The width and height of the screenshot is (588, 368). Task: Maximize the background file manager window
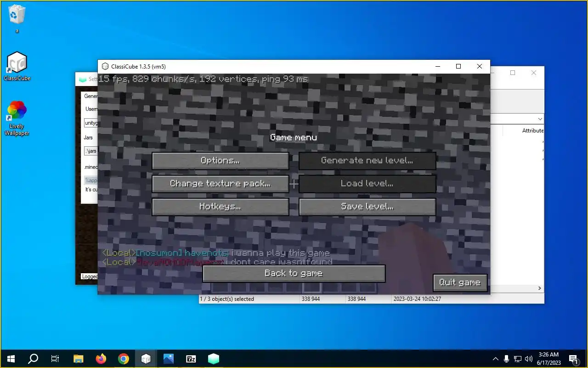point(513,73)
